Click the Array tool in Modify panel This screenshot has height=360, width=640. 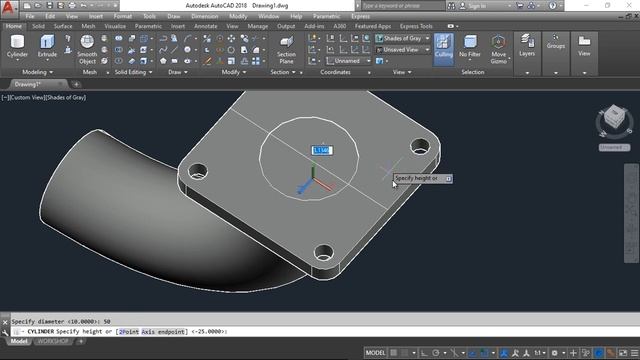tap(256, 61)
